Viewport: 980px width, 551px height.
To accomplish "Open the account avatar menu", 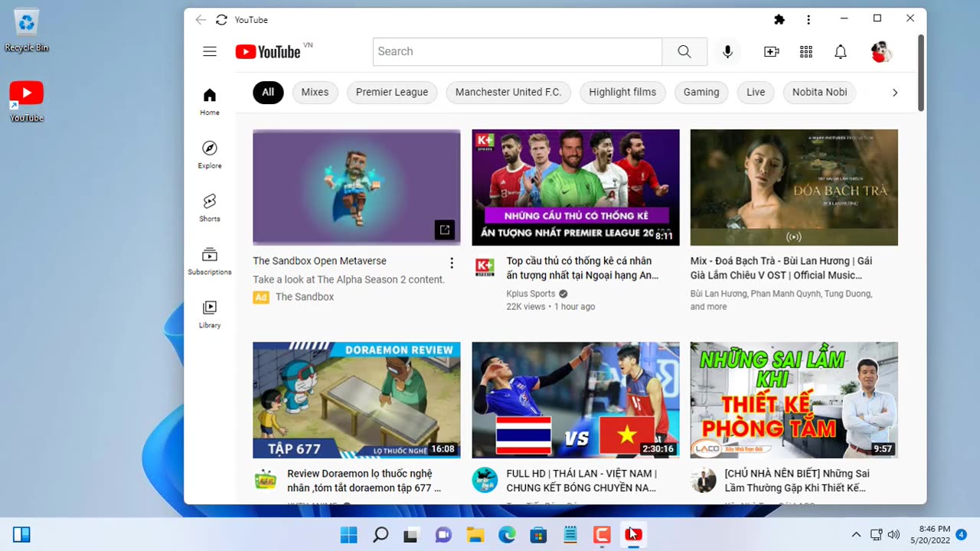I will coord(880,51).
